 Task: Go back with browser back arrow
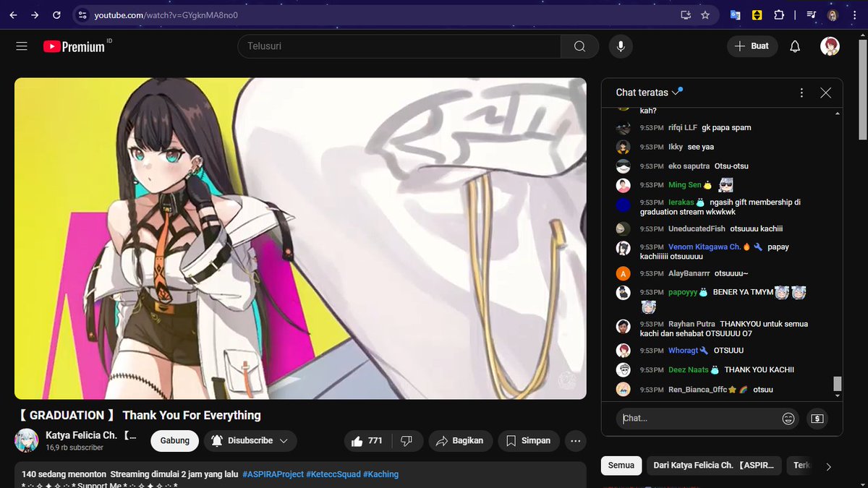pyautogui.click(x=14, y=14)
